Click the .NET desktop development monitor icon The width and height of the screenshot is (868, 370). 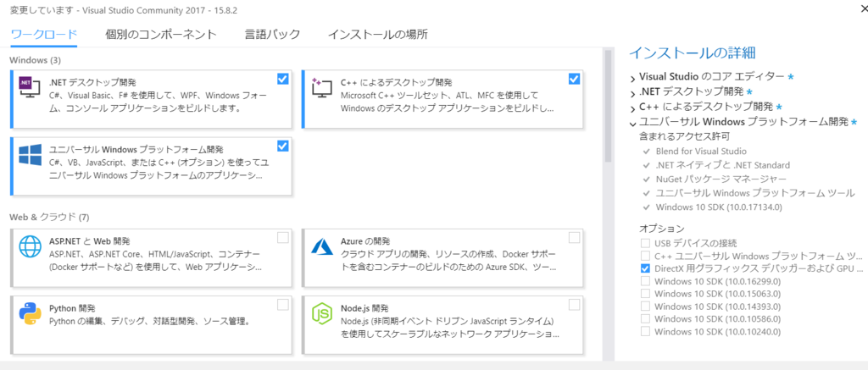(30, 88)
